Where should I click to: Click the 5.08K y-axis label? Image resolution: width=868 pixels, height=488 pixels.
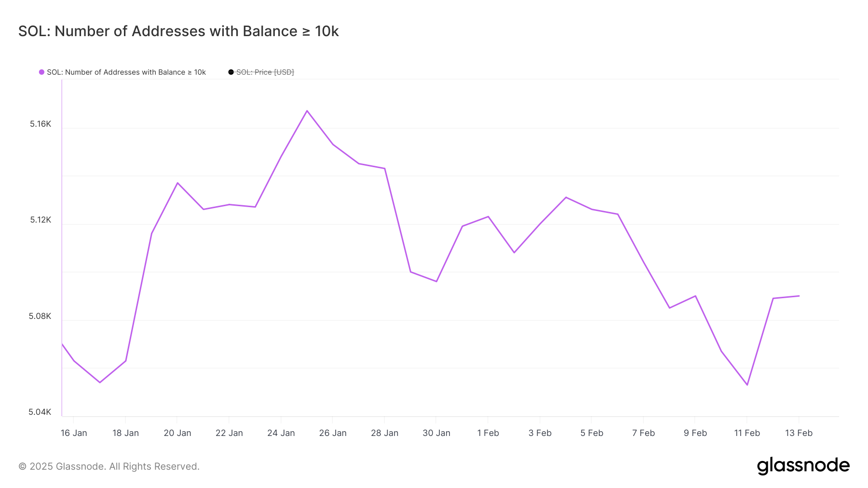pos(40,317)
